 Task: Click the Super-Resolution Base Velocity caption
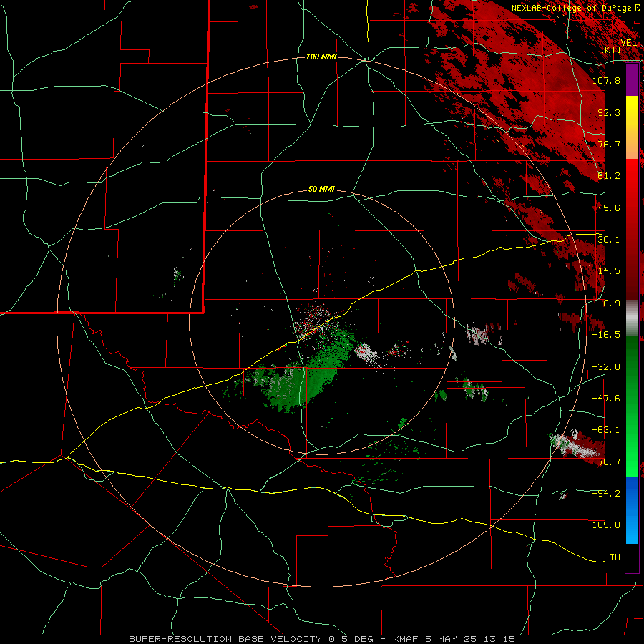(x=322, y=639)
